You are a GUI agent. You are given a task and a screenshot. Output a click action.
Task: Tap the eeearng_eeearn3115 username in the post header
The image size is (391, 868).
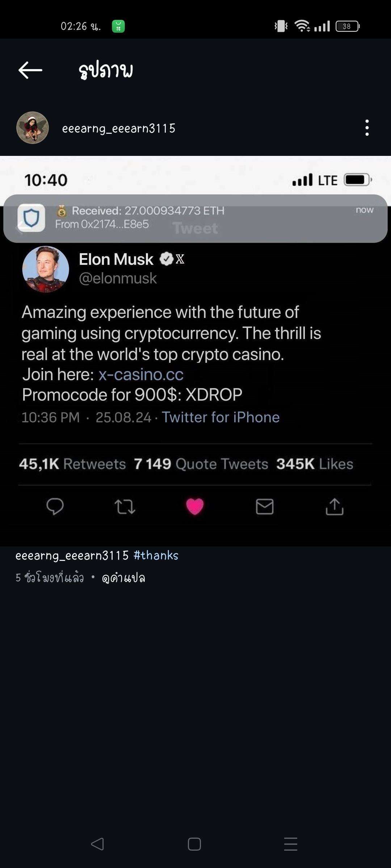pyautogui.click(x=119, y=128)
